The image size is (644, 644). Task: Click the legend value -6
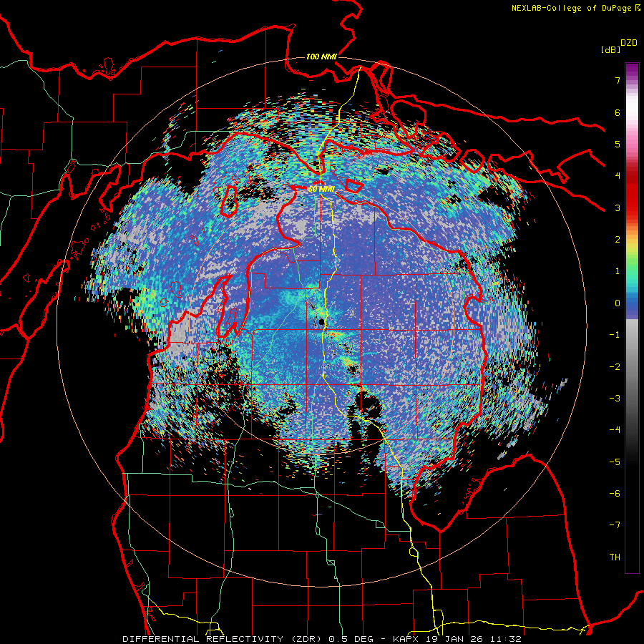click(x=615, y=493)
